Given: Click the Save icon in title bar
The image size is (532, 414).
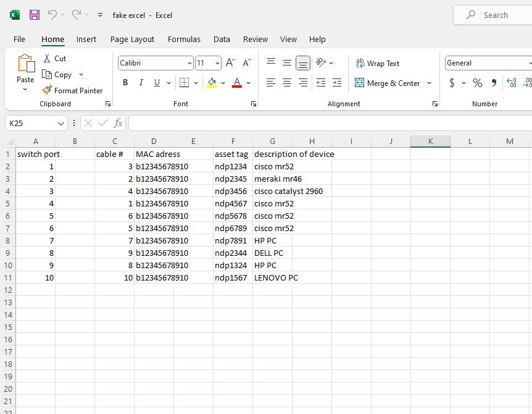Looking at the screenshot, I should [x=35, y=15].
